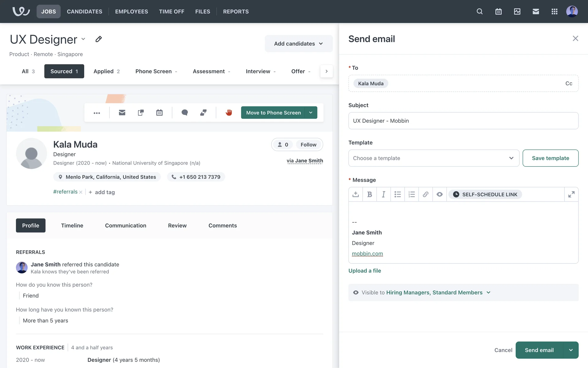The height and width of the screenshot is (368, 588).
Task: Expand the Send email options arrow
Action: (x=571, y=350)
